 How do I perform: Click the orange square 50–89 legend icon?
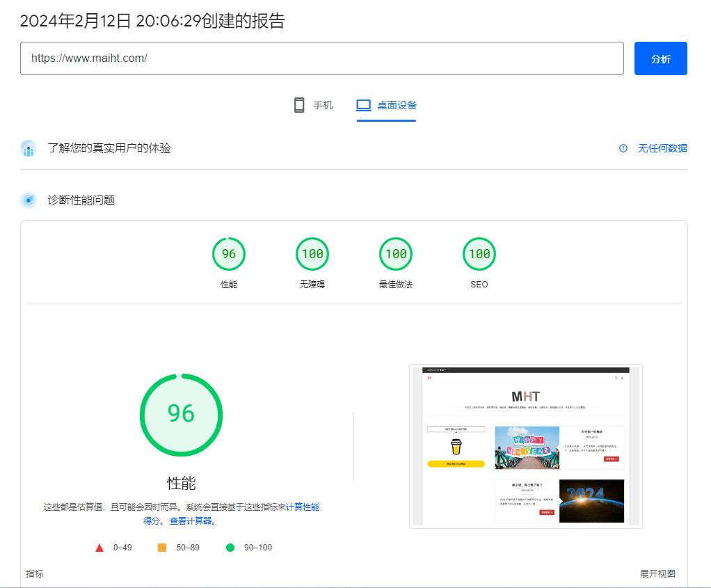click(162, 548)
